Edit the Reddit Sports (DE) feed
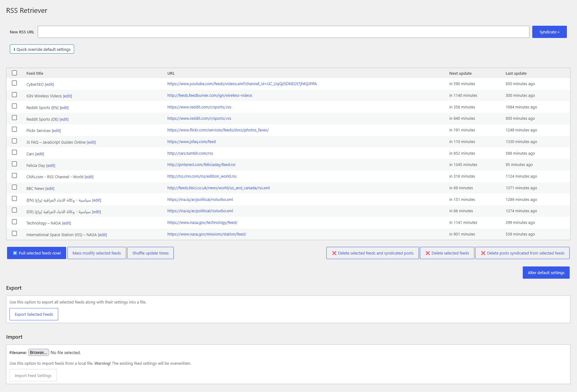This screenshot has height=392, width=577. pos(64,119)
